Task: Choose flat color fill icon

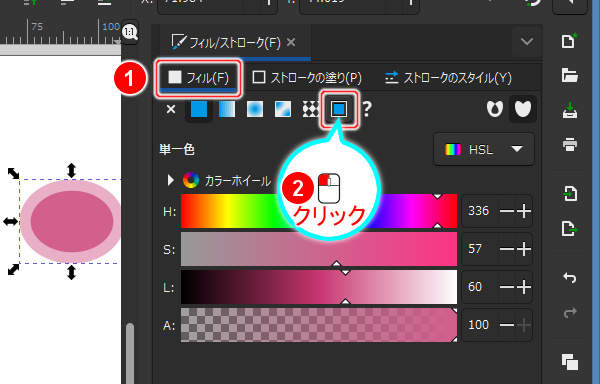Action: 199,109
